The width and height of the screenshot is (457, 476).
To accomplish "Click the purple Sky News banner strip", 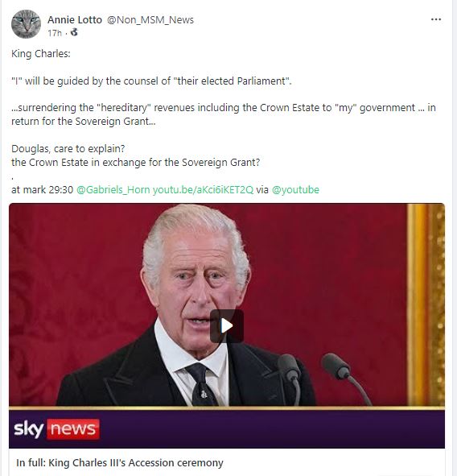I will point(227,428).
